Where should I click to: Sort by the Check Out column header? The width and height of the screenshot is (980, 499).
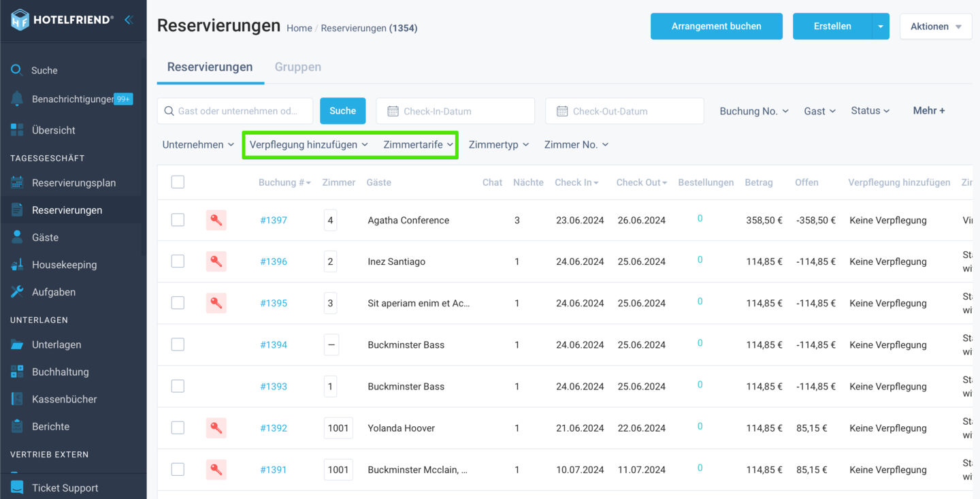point(642,182)
